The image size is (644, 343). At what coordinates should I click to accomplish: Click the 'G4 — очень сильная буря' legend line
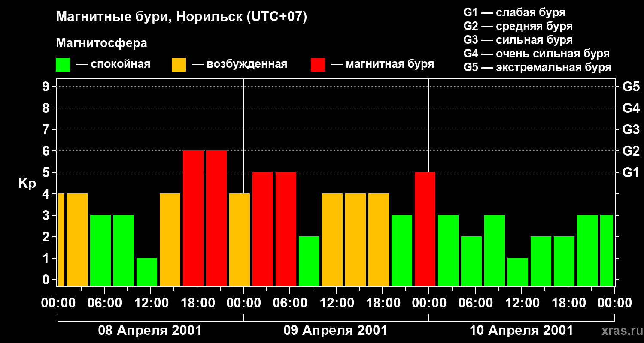tap(536, 54)
